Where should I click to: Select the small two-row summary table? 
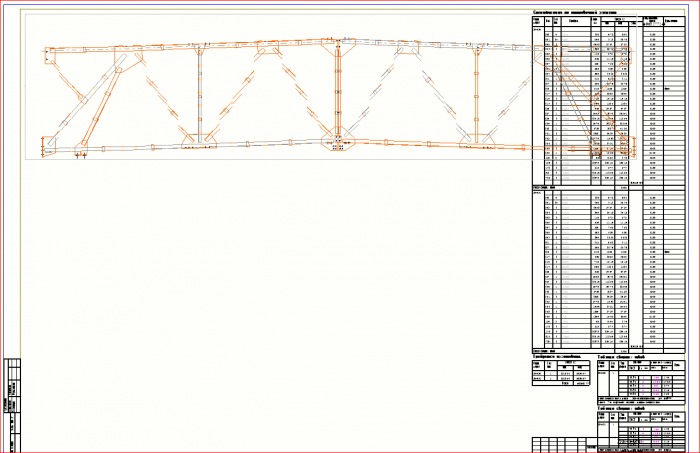pos(561,373)
